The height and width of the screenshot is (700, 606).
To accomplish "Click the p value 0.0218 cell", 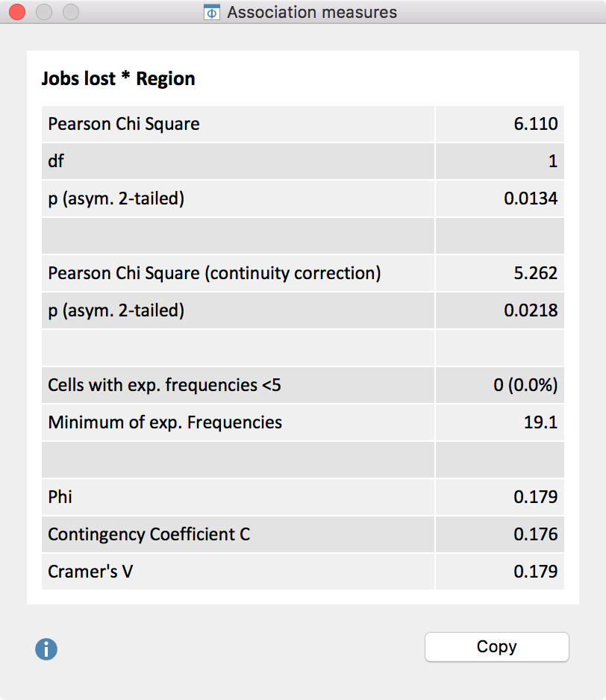I will click(531, 310).
